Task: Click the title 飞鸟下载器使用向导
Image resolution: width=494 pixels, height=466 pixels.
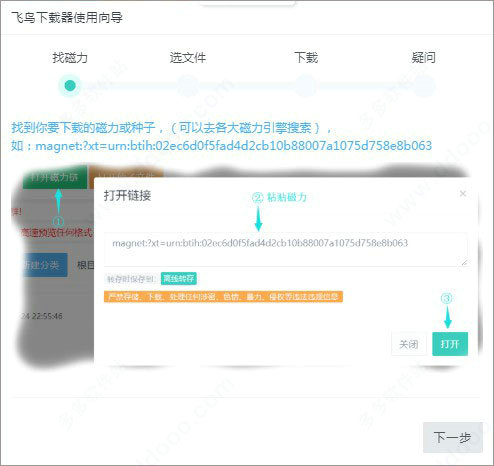Action: 67,17
